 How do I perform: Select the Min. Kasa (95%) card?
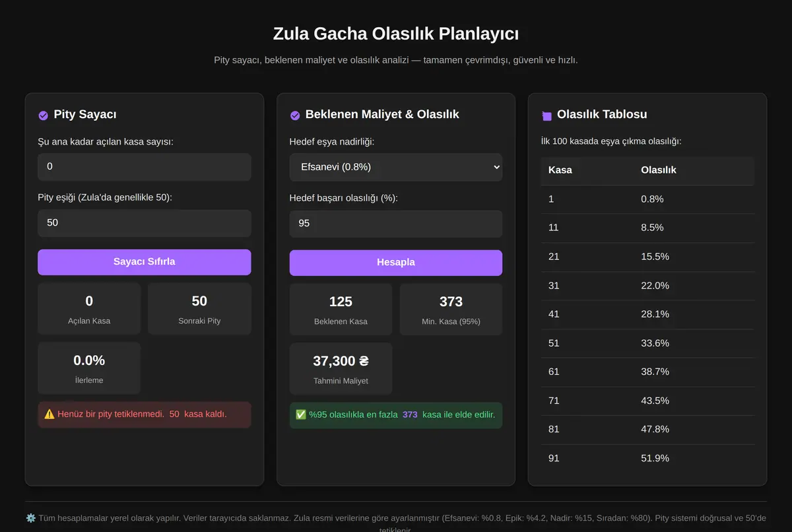451,310
